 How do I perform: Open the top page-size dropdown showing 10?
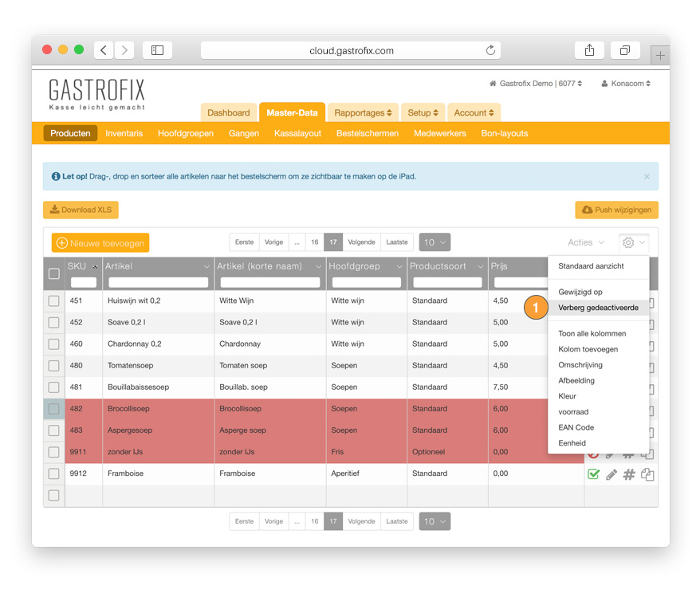click(x=435, y=242)
